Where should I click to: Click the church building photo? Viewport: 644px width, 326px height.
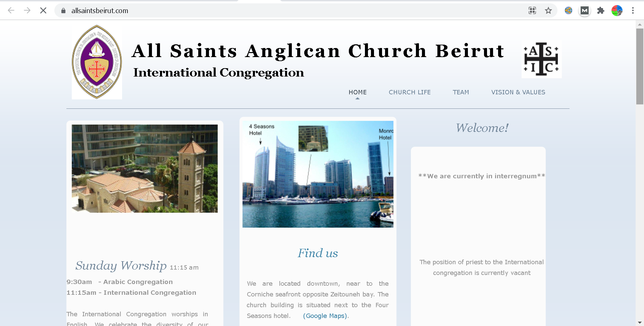[x=145, y=169]
